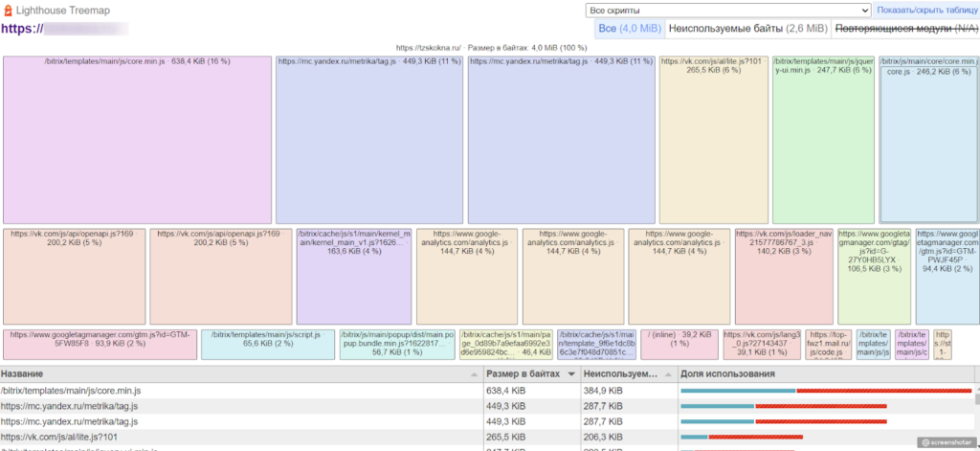This screenshot has width=980, height=451.
Task: Select the vk.com lite.js?101 treemap tile
Action: click(x=713, y=139)
